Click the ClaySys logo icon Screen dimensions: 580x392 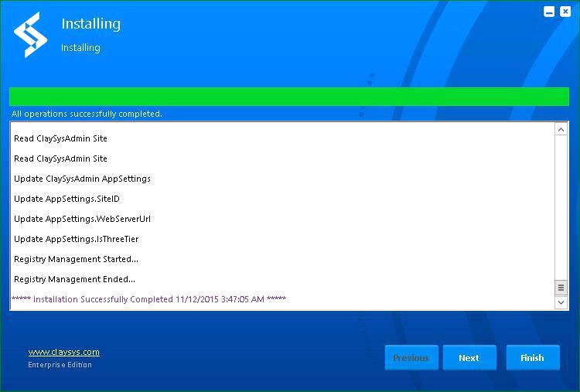pyautogui.click(x=31, y=35)
